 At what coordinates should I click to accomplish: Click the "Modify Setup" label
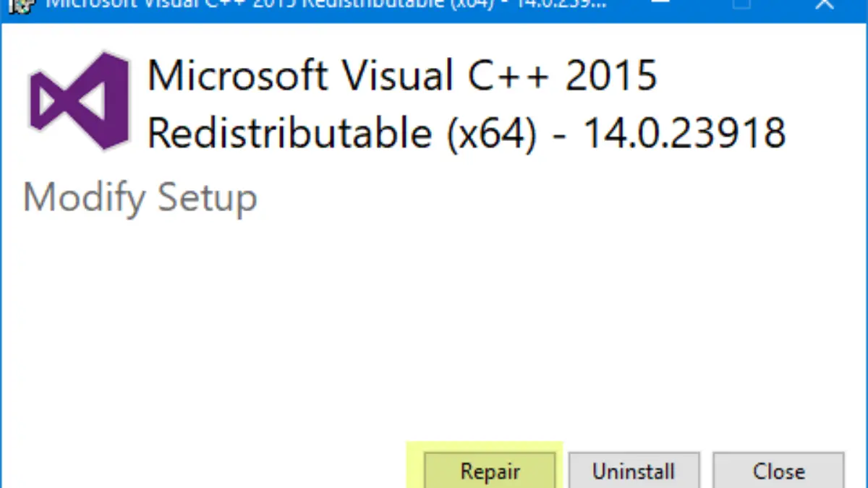[140, 199]
